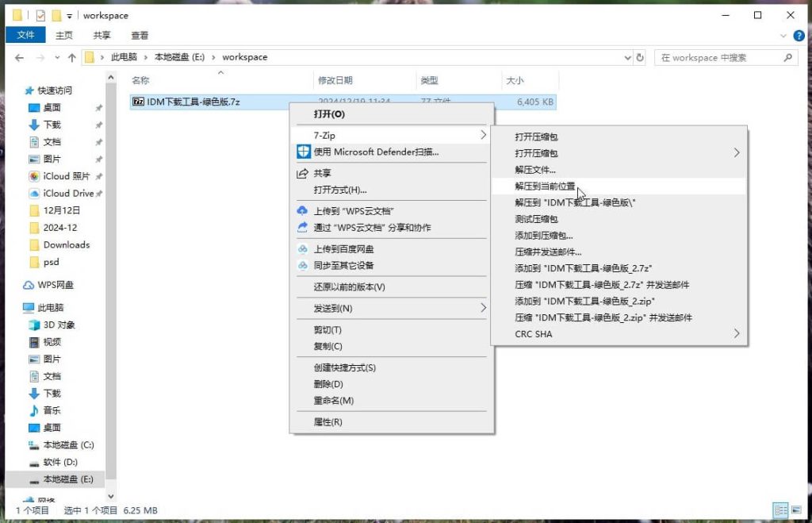Click the 上传到百度网盘 icon
Image resolution: width=812 pixels, height=523 pixels.
304,249
